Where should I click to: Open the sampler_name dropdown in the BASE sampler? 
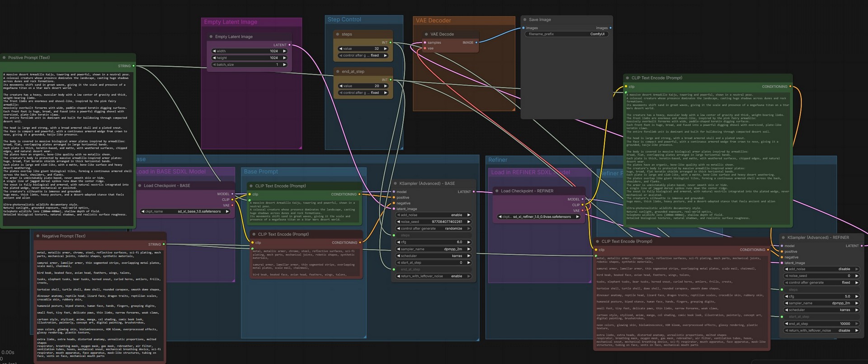[x=434, y=249]
